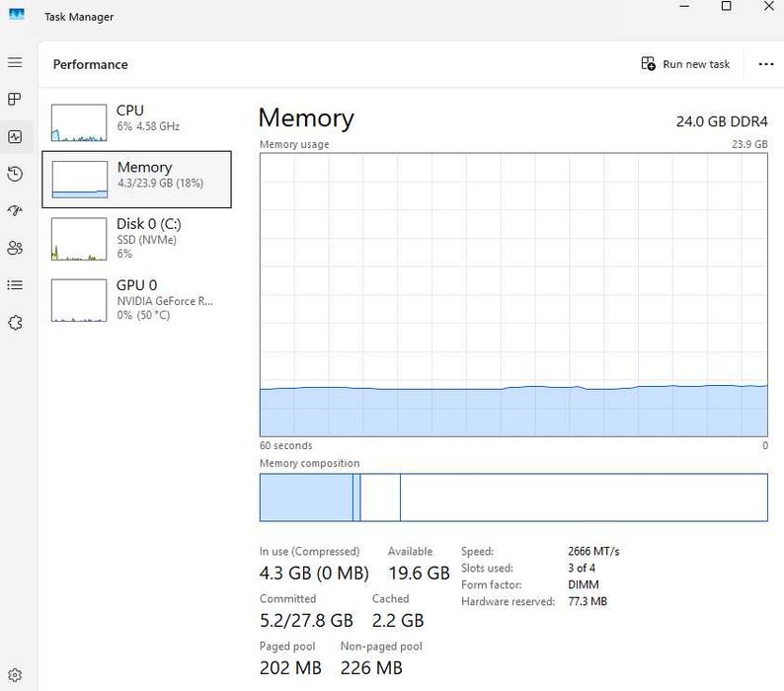This screenshot has width=784, height=691.
Task: Click the Task Manager app icon
Action: [17, 14]
